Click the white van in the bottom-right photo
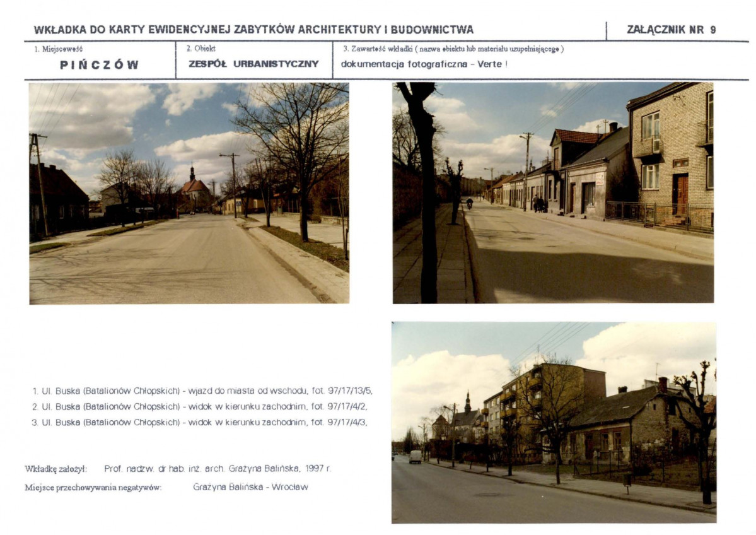Image resolution: width=756 pixels, height=535 pixels. tap(415, 457)
